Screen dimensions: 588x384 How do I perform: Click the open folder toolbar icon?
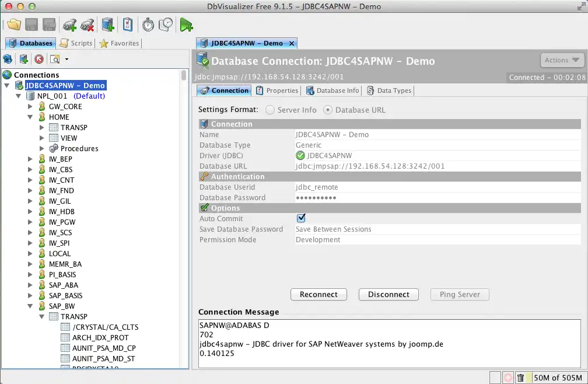14,25
